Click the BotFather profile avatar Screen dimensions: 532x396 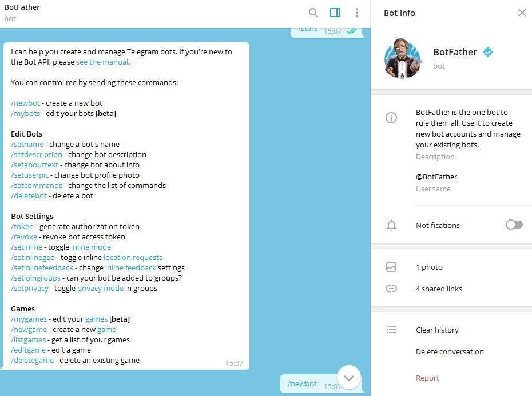pos(403,58)
